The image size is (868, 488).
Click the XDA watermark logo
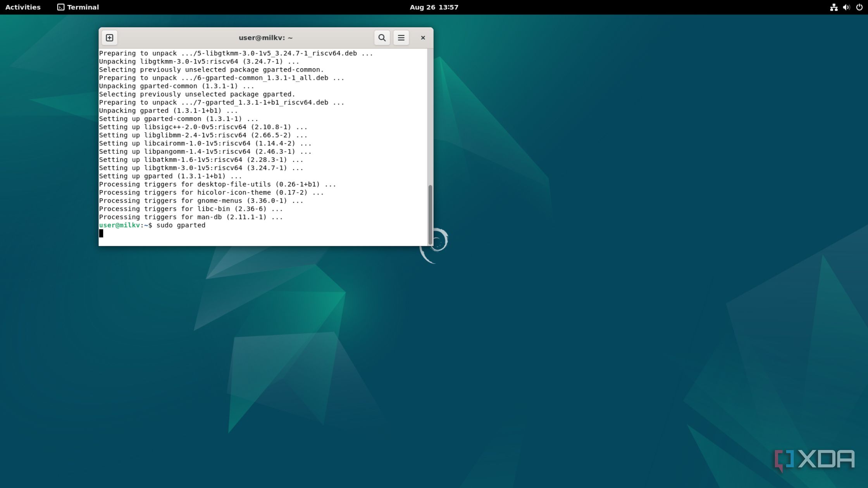point(814,460)
